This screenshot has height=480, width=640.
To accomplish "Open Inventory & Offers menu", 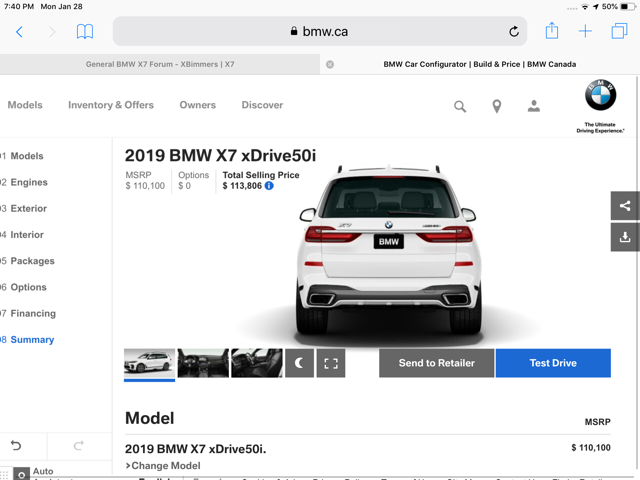I will (111, 105).
